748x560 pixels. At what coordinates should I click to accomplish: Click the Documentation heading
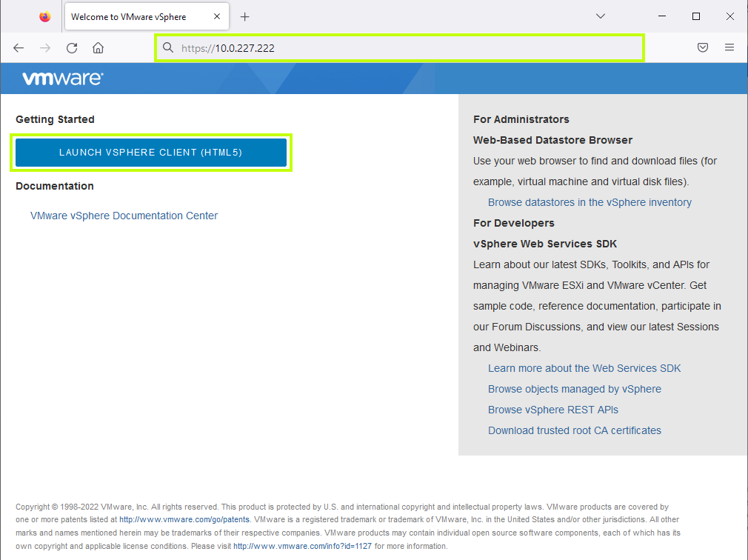coord(55,186)
